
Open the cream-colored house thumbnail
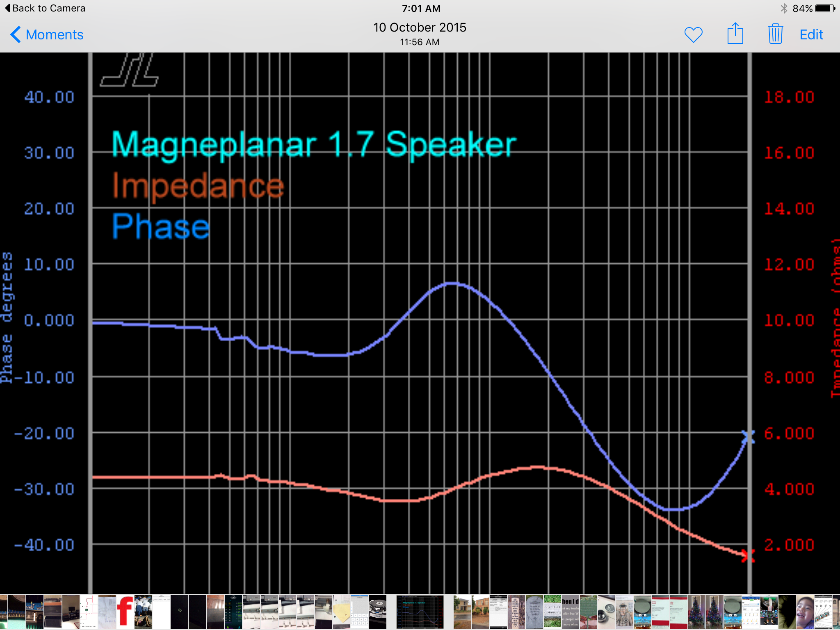coord(462,612)
